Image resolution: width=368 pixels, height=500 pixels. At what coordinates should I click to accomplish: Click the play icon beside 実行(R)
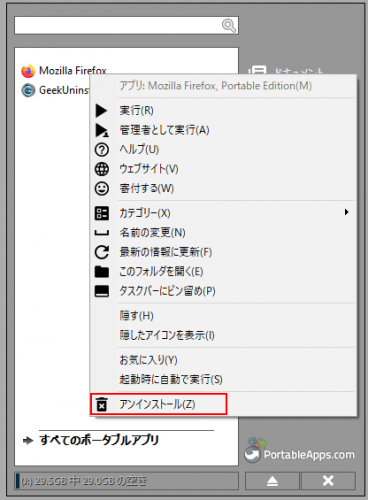101,110
